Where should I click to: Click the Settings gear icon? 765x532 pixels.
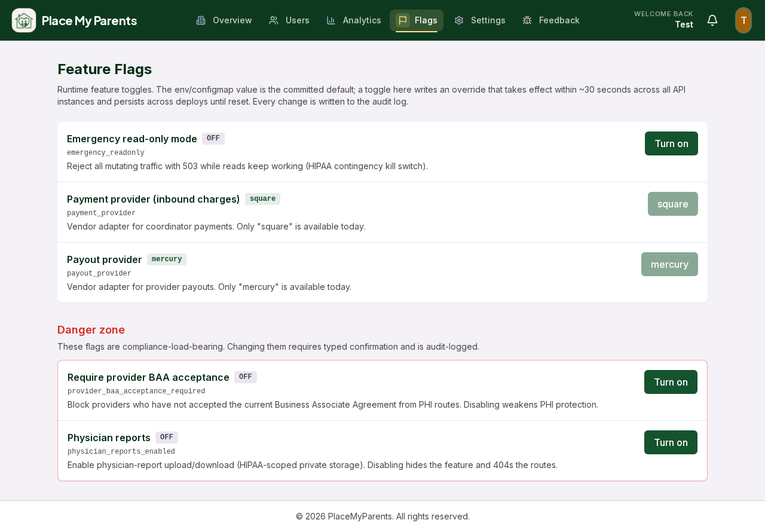coord(459,20)
